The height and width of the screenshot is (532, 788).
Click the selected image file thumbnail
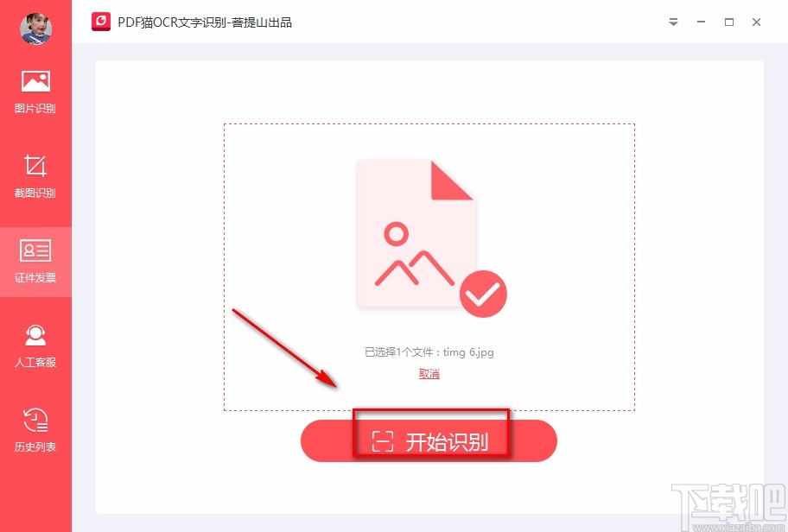pos(416,233)
